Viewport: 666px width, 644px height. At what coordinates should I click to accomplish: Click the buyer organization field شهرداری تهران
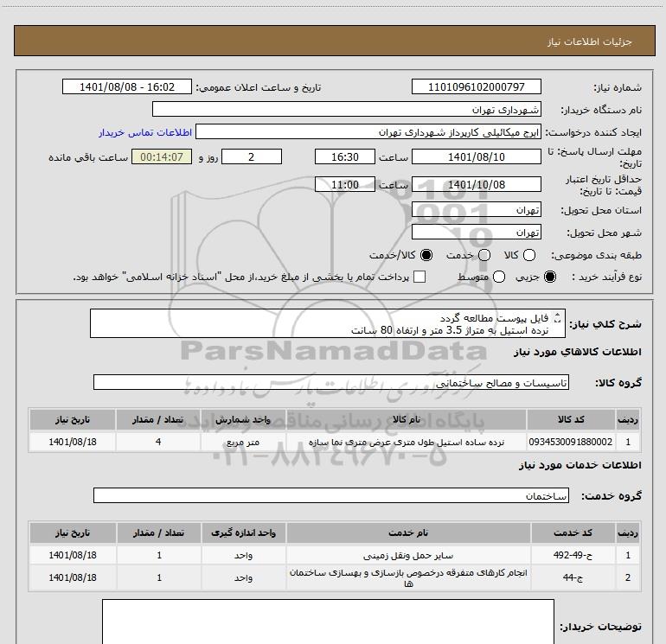coord(347,109)
